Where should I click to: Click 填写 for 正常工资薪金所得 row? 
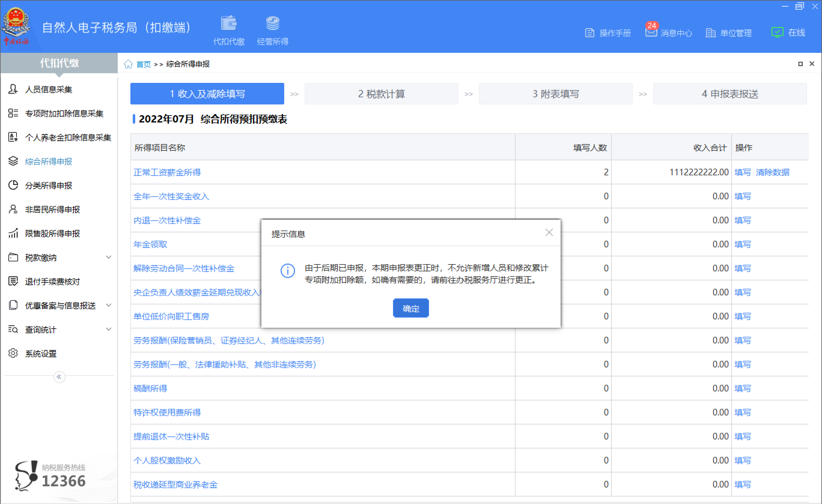(743, 172)
